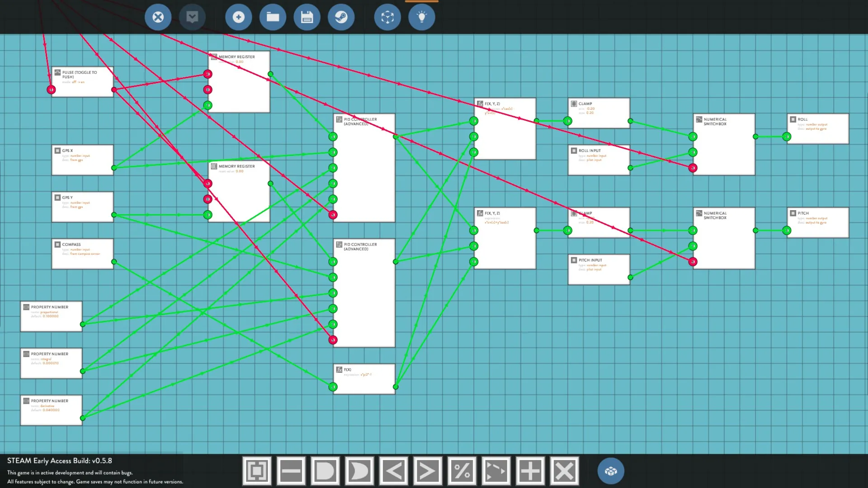This screenshot has width=868, height=488.
Task: Open the blue component inventory button
Action: (x=611, y=471)
